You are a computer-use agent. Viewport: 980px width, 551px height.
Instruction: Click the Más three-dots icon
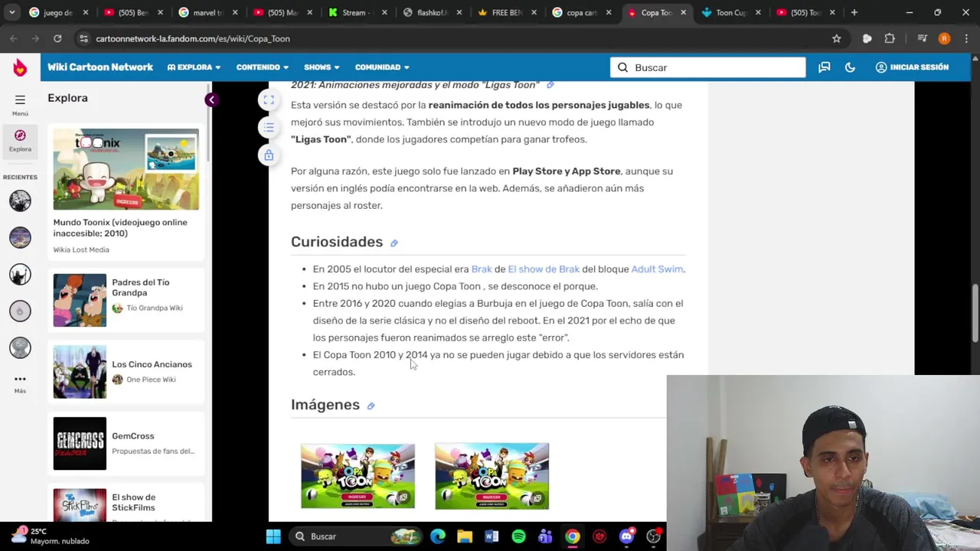click(x=20, y=380)
